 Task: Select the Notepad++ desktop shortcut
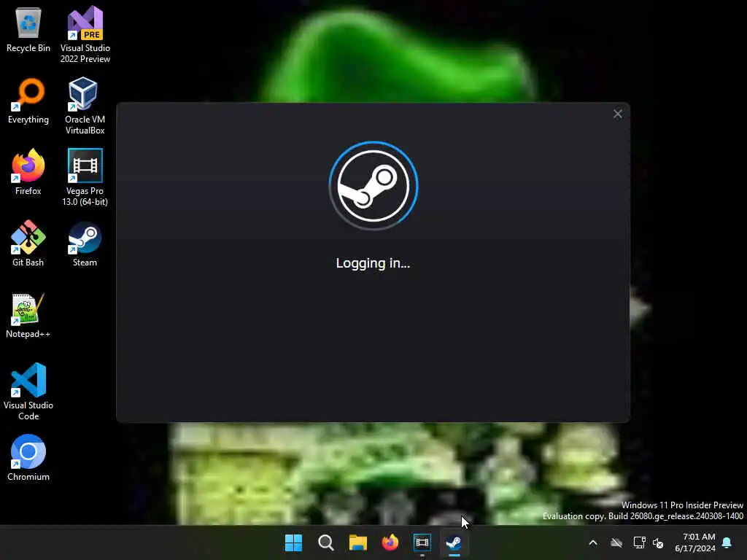point(28,315)
